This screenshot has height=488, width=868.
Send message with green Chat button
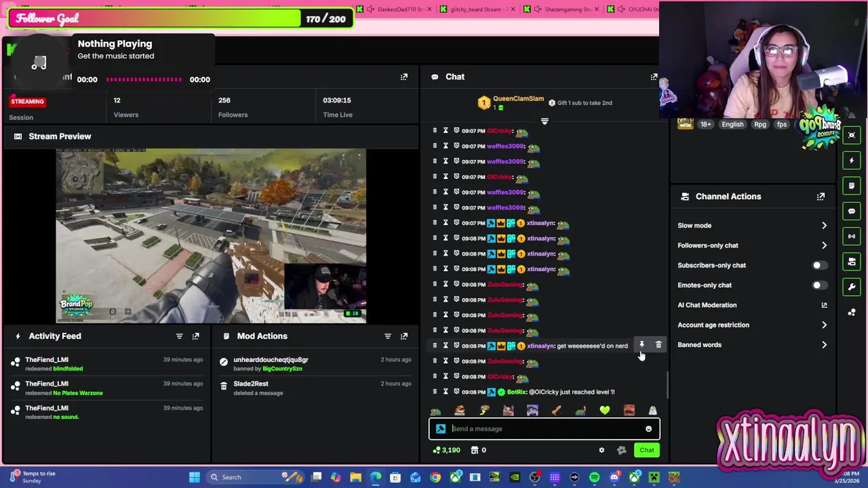(646, 450)
